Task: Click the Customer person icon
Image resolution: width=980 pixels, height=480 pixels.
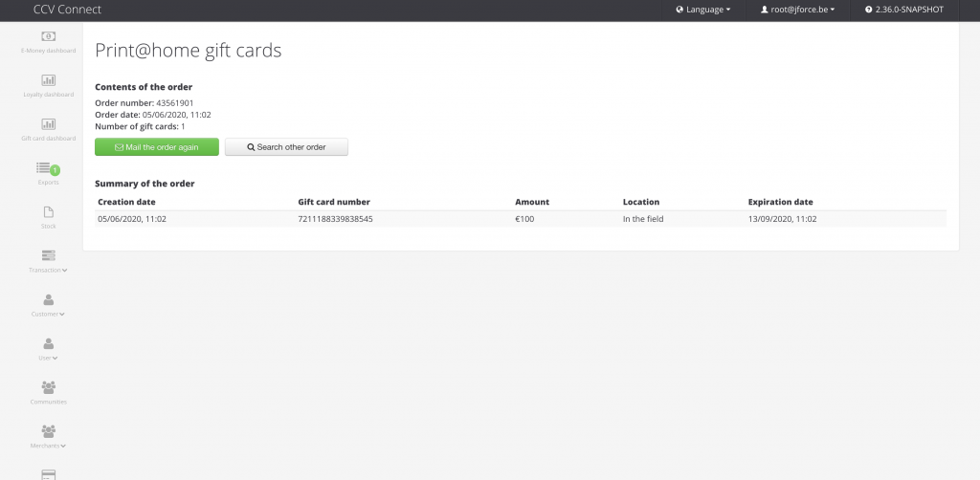Action: point(48,299)
